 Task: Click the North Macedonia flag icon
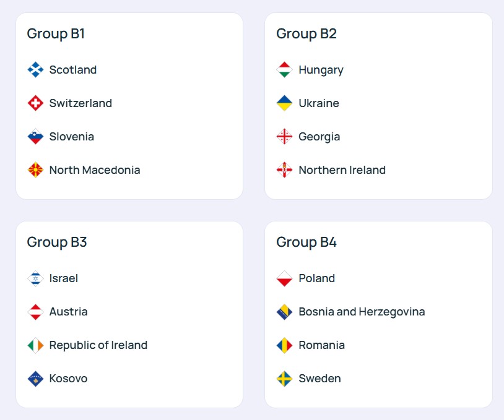[x=36, y=170]
